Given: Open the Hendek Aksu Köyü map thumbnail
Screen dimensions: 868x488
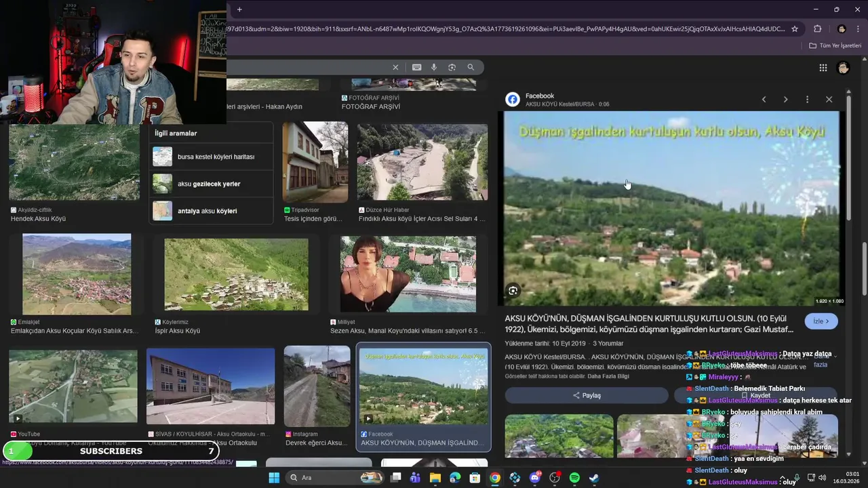Looking at the screenshot, I should 74,161.
